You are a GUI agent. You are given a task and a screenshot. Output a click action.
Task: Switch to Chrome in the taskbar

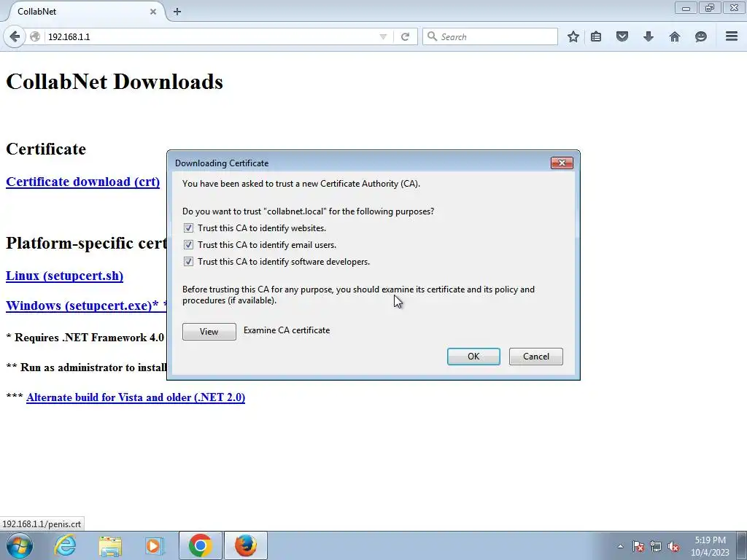201,545
